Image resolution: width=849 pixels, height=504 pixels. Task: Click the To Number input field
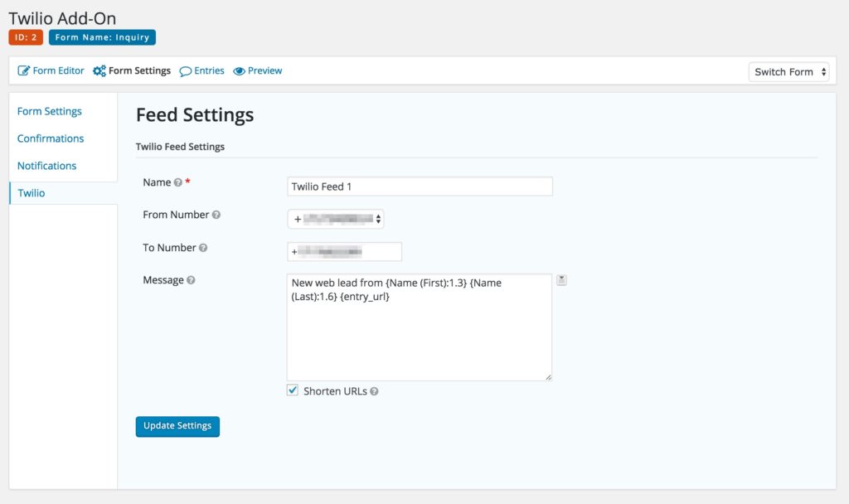pos(344,252)
